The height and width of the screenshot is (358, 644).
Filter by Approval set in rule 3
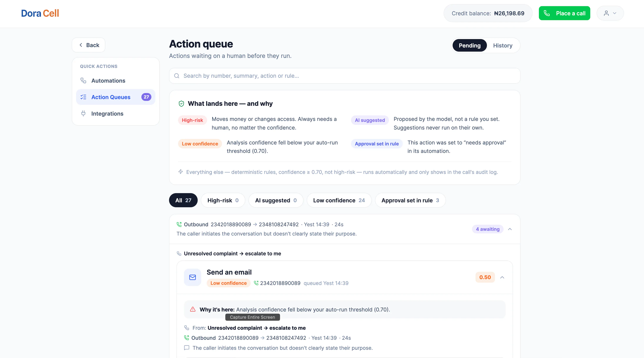pos(410,200)
